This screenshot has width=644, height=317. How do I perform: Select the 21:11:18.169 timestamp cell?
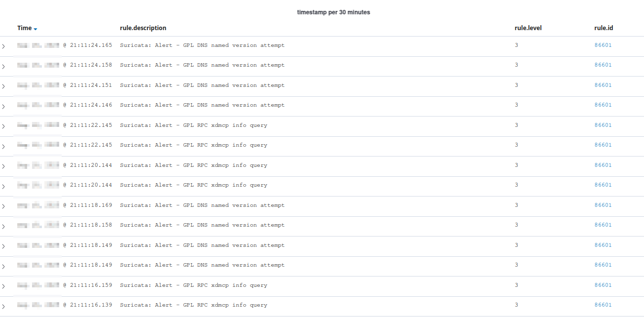64,205
